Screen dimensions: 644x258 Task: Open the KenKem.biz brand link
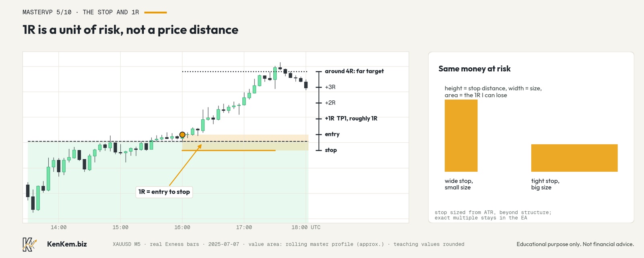[67, 244]
